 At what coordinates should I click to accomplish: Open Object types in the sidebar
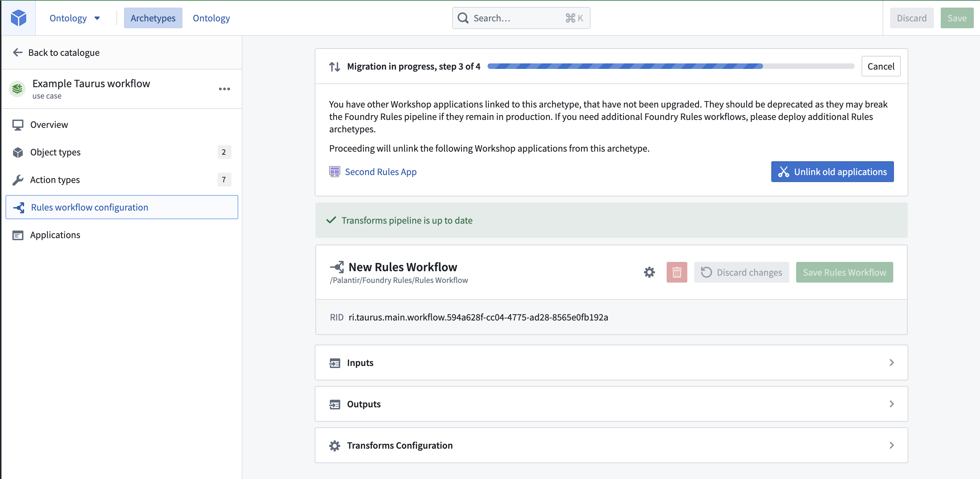[x=122, y=152]
